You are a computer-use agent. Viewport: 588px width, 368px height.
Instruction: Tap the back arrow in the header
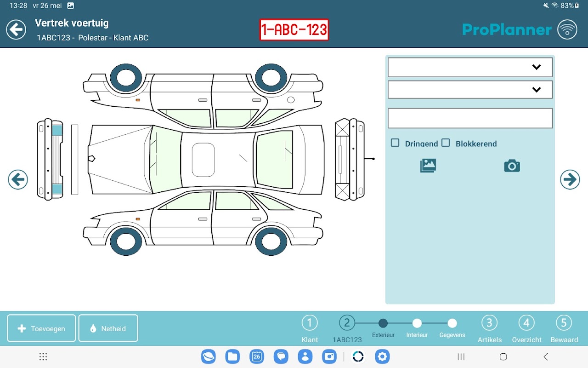(x=16, y=30)
